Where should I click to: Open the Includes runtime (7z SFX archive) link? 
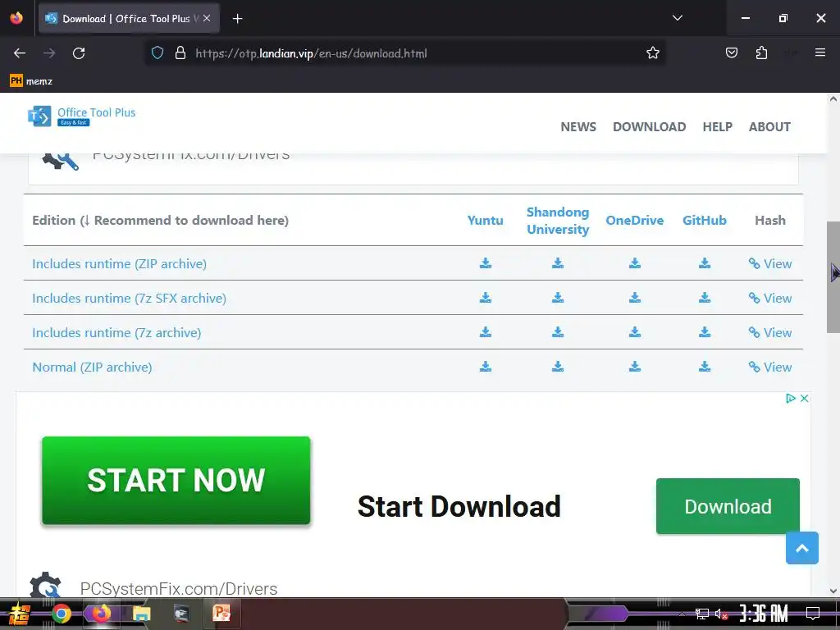pyautogui.click(x=129, y=298)
